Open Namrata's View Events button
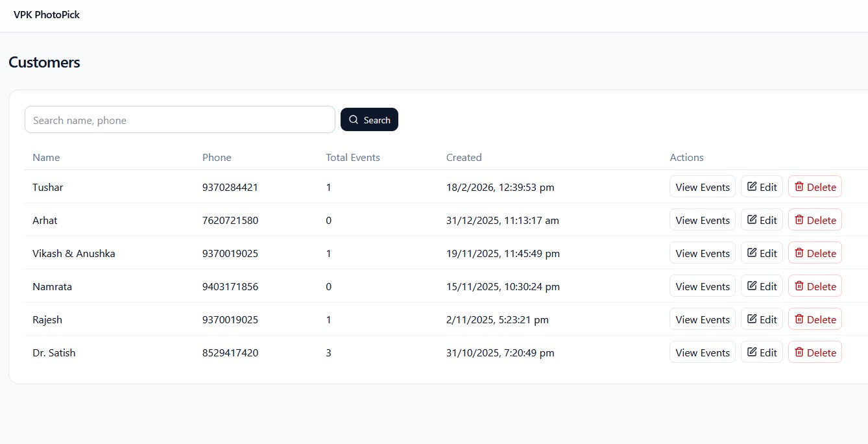 702,286
